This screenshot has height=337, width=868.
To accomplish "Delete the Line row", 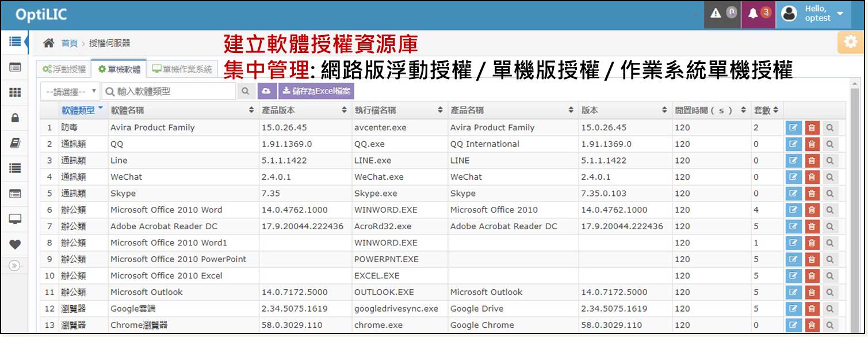I will [812, 161].
